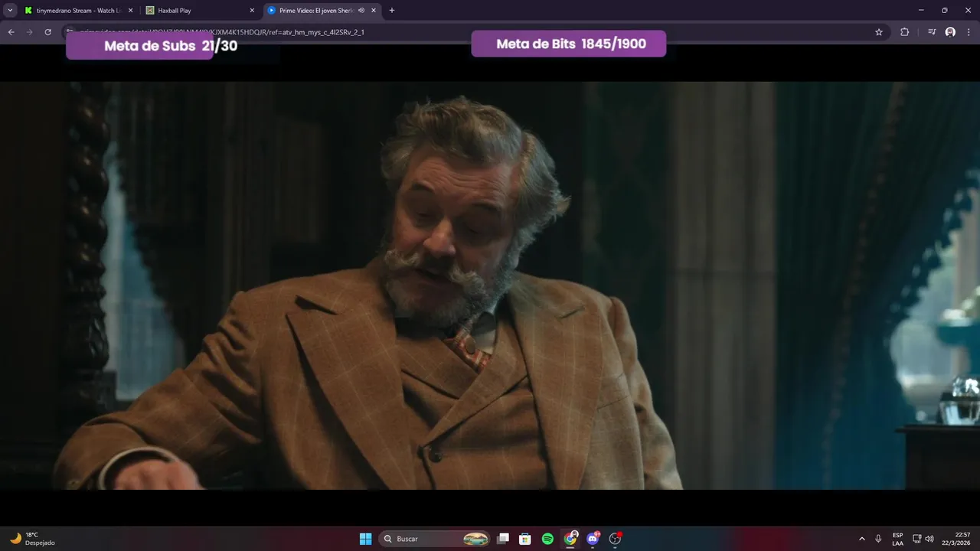The width and height of the screenshot is (980, 551).
Task: Close the tinymedrano Stream tab
Action: pyautogui.click(x=130, y=11)
